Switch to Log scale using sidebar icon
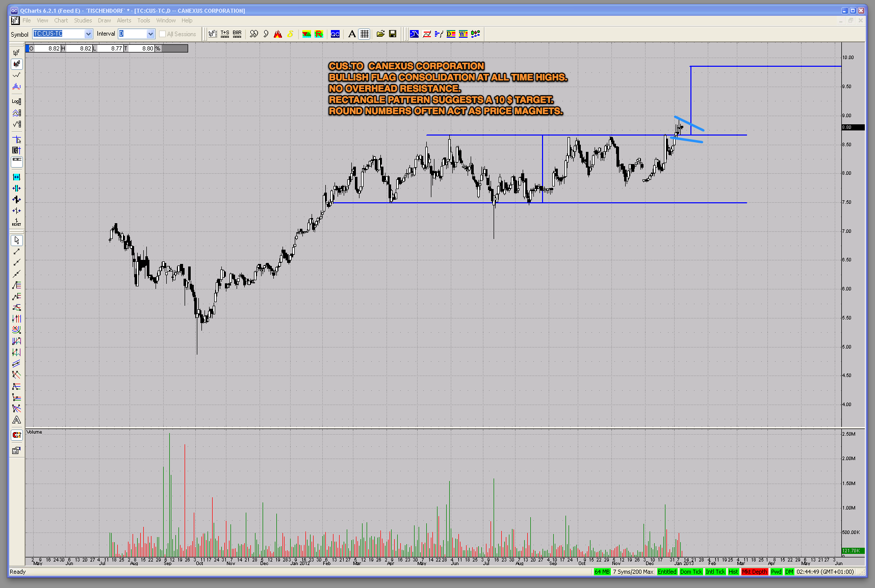Screen dimensions: 875x588 pyautogui.click(x=17, y=101)
